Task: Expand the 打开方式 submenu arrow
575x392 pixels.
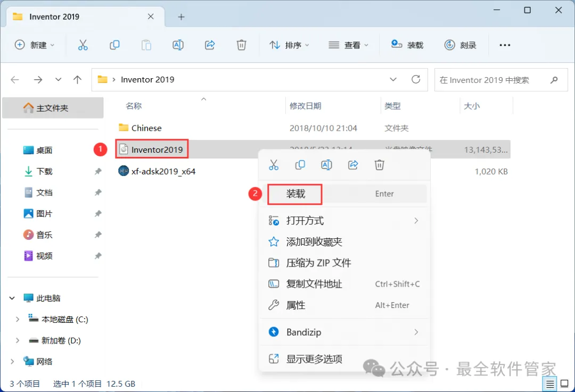Action: pyautogui.click(x=416, y=221)
